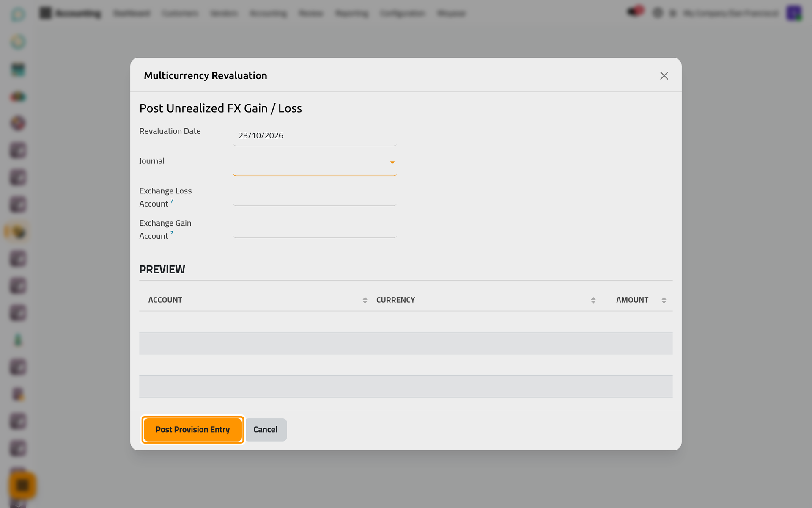Show help tooltip for Exchange Gain Account
The image size is (812, 508).
(x=172, y=233)
